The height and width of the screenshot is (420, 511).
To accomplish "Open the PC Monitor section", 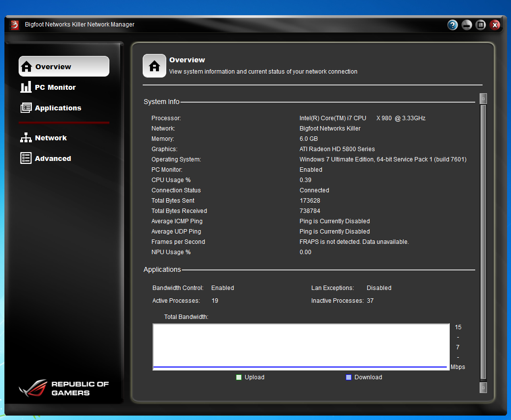I will [x=55, y=87].
